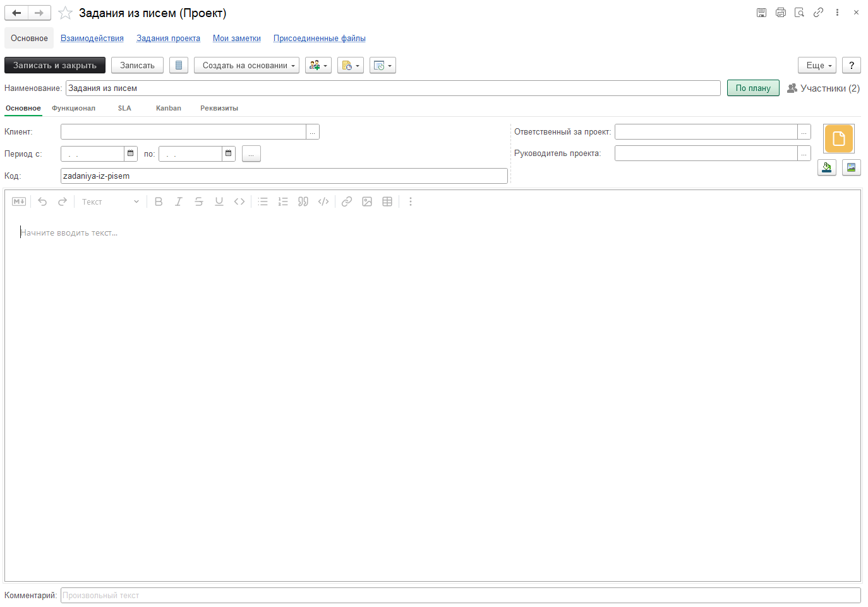Open the period selection ellipsis button

[251, 153]
